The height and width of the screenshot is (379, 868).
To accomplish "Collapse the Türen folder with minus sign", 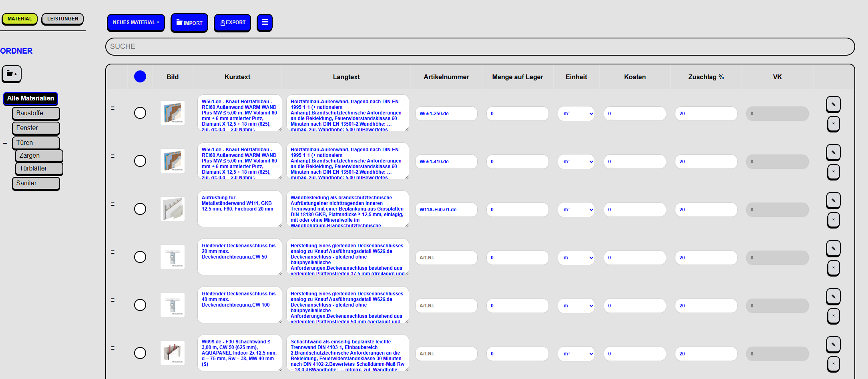I will point(5,143).
